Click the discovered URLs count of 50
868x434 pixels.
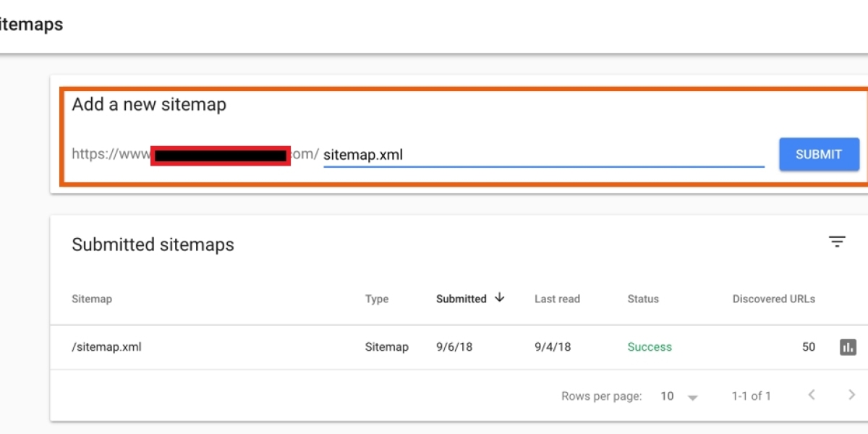[x=808, y=347]
